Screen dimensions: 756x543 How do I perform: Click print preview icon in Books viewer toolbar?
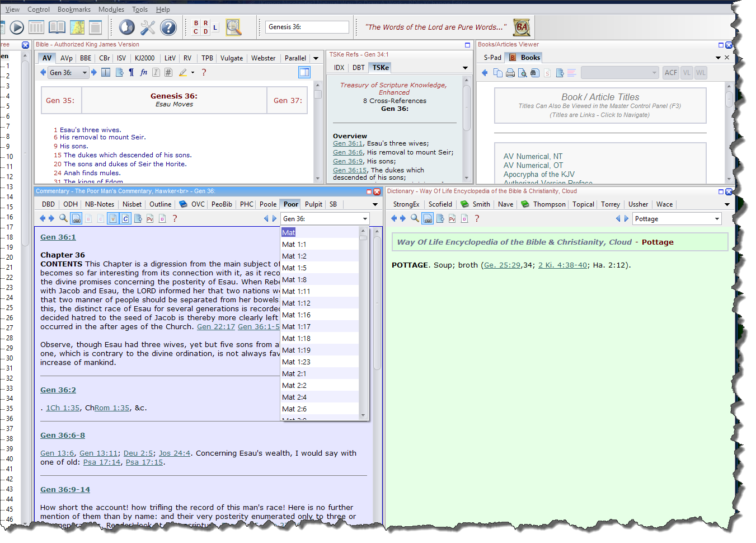(x=523, y=73)
